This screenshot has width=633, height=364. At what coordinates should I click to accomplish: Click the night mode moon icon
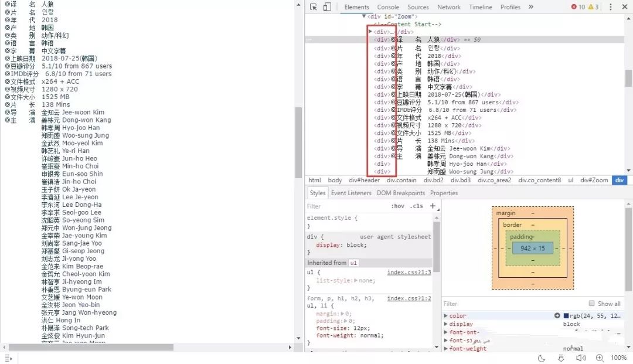tap(542, 358)
